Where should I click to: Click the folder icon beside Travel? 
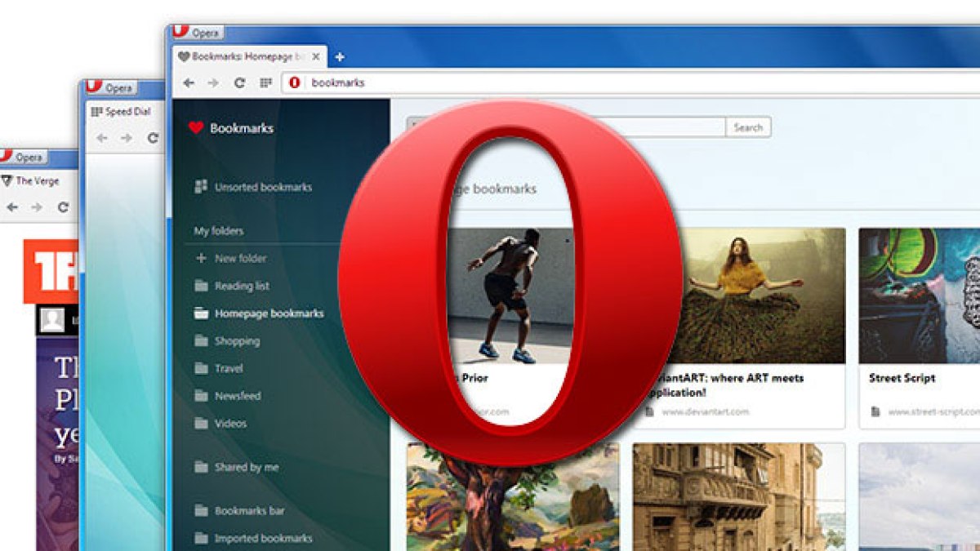point(201,368)
